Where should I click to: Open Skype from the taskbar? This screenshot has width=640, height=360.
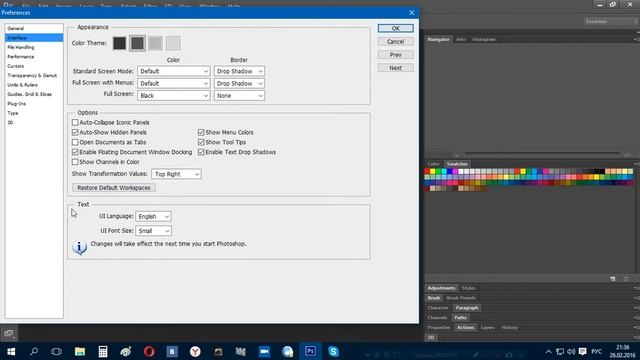[333, 351]
